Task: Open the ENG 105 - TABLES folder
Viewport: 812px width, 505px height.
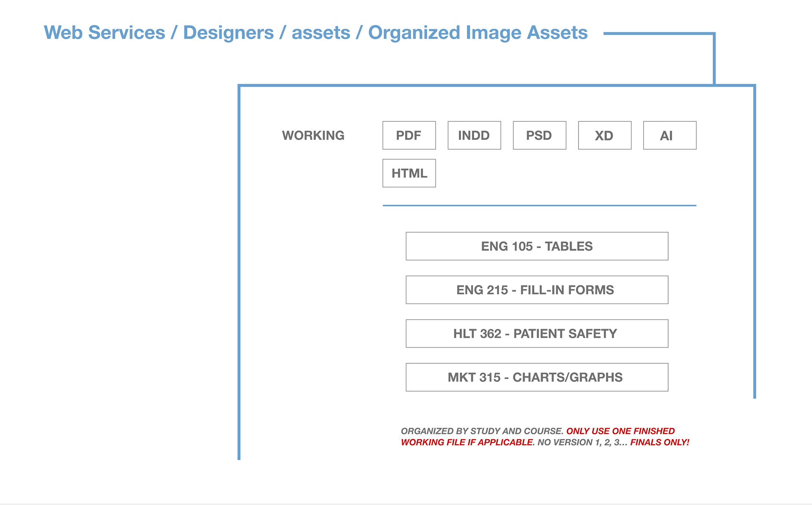Action: 537,246
